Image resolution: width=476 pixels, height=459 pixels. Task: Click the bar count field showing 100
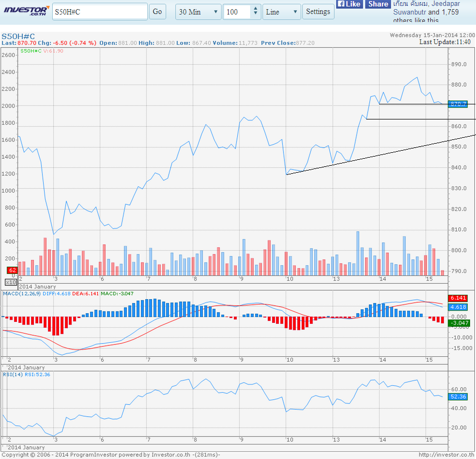(x=237, y=12)
